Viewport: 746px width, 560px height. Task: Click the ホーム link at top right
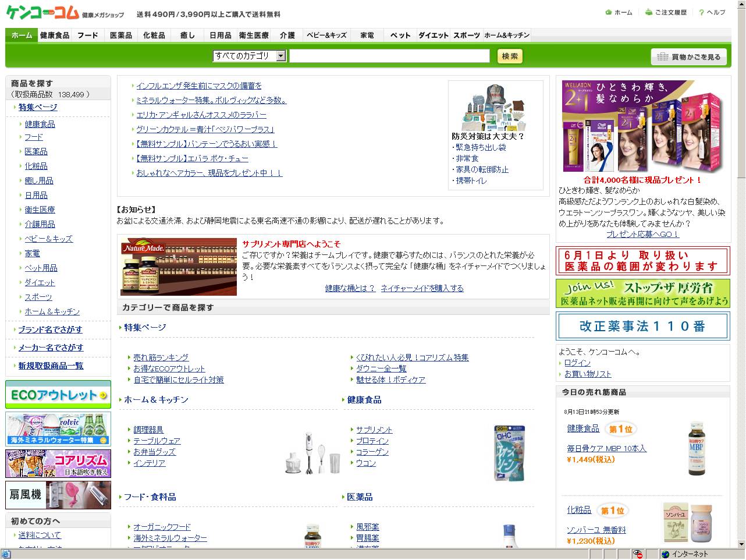click(x=623, y=12)
